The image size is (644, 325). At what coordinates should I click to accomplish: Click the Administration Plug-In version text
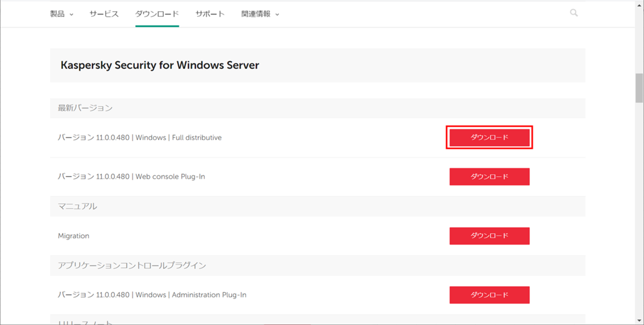[x=152, y=295]
